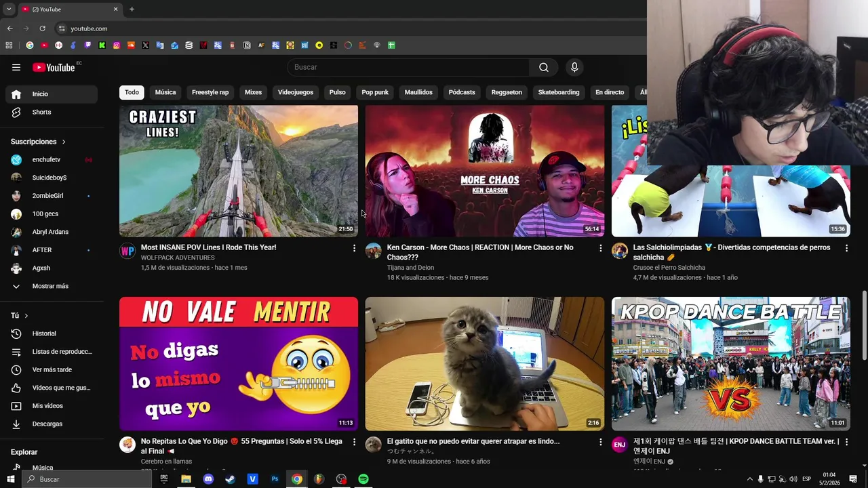Open the Chrome apps grid icon
This screenshot has height=488, width=868.
click(x=9, y=45)
